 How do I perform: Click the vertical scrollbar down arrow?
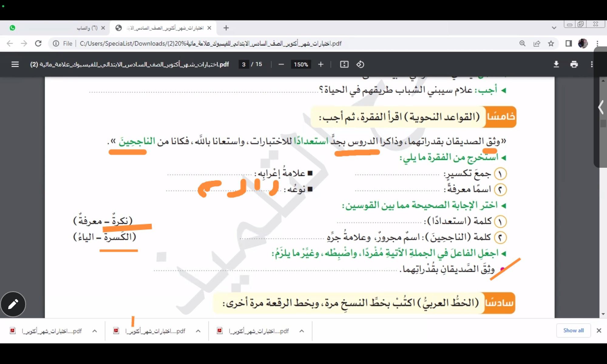[x=603, y=314]
